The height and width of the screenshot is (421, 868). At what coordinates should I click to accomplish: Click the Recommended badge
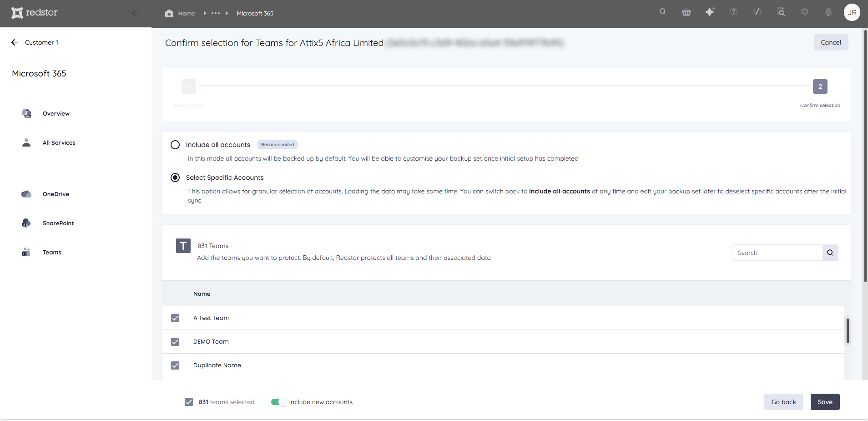point(278,145)
